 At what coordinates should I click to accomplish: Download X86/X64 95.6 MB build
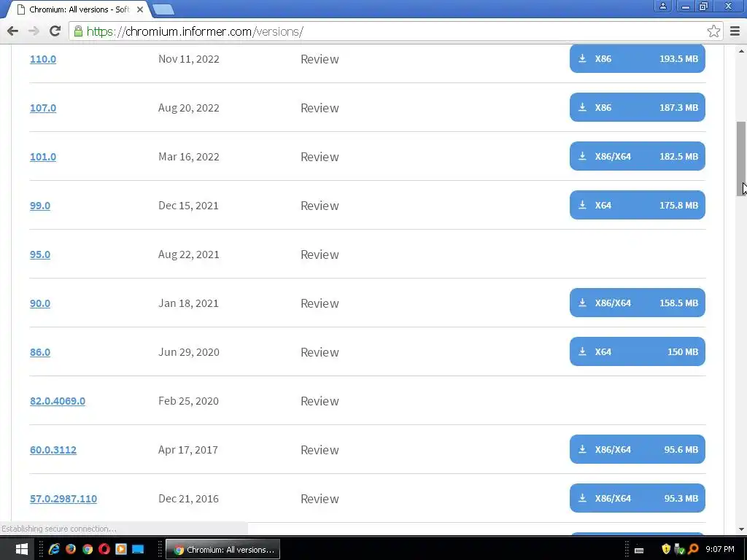[x=637, y=449]
